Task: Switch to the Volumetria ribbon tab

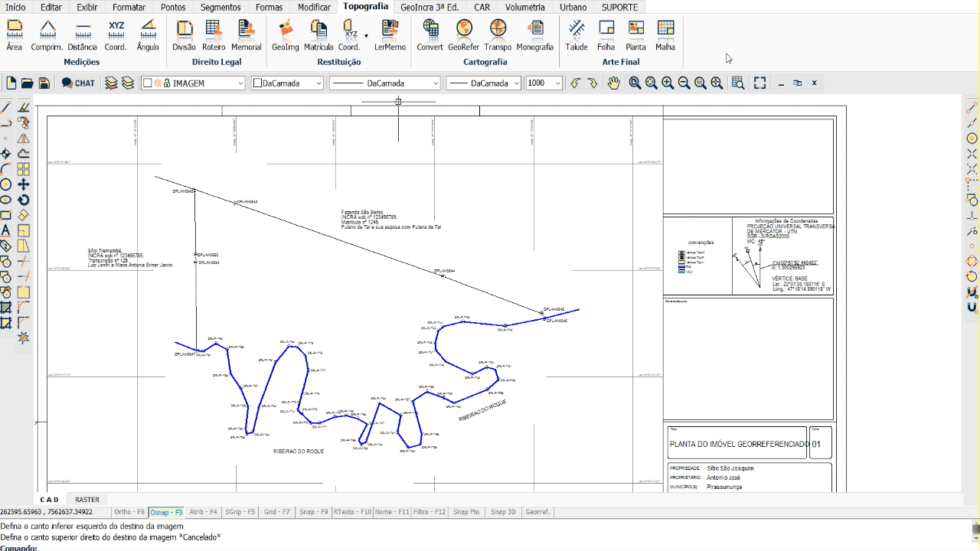Action: click(524, 7)
